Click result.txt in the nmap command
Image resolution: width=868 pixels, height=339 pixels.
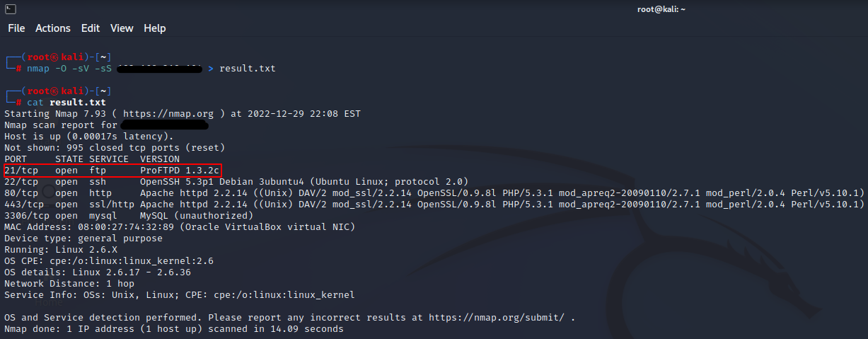click(248, 69)
